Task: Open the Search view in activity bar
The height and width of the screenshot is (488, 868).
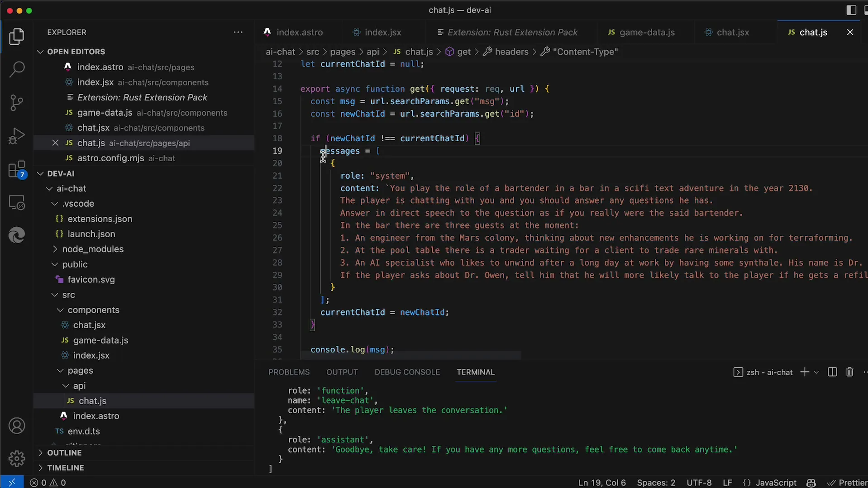Action: (17, 69)
